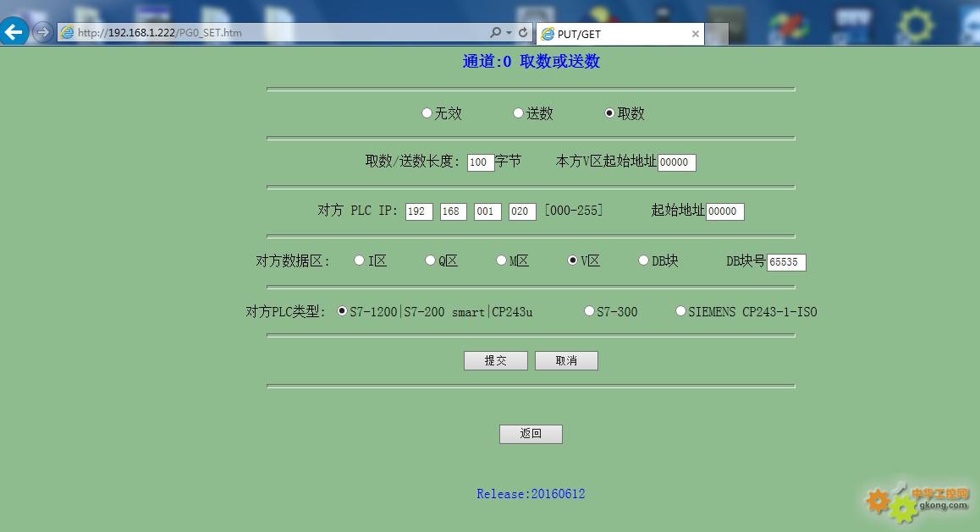Select SIEMENS CP243-1-ISO PLC type
This screenshot has height=532, width=980.
click(x=680, y=311)
